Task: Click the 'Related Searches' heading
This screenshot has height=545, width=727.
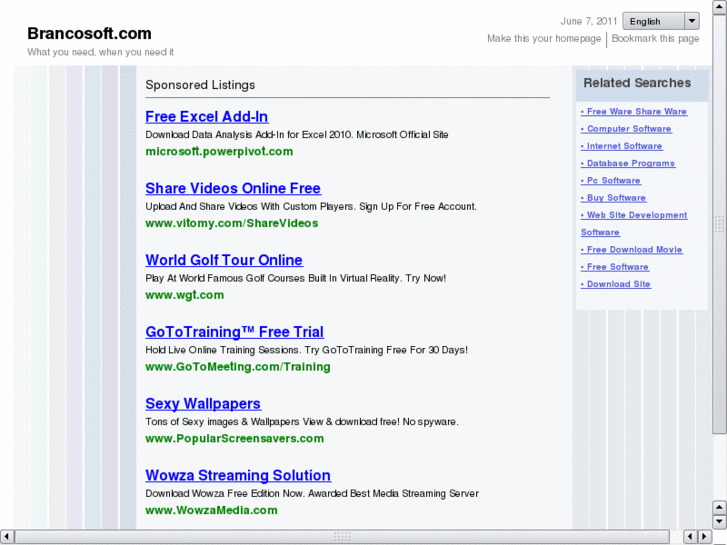Action: pos(637,83)
